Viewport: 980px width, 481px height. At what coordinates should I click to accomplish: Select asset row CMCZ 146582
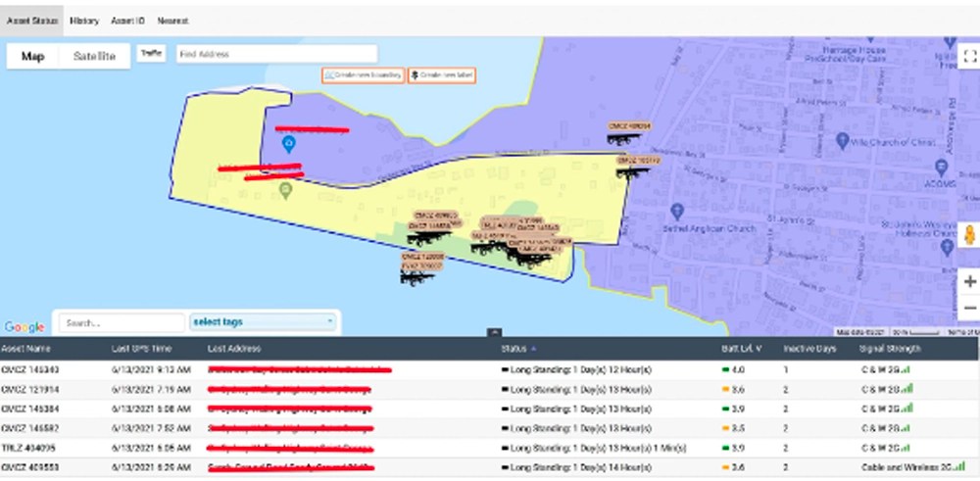click(x=489, y=428)
